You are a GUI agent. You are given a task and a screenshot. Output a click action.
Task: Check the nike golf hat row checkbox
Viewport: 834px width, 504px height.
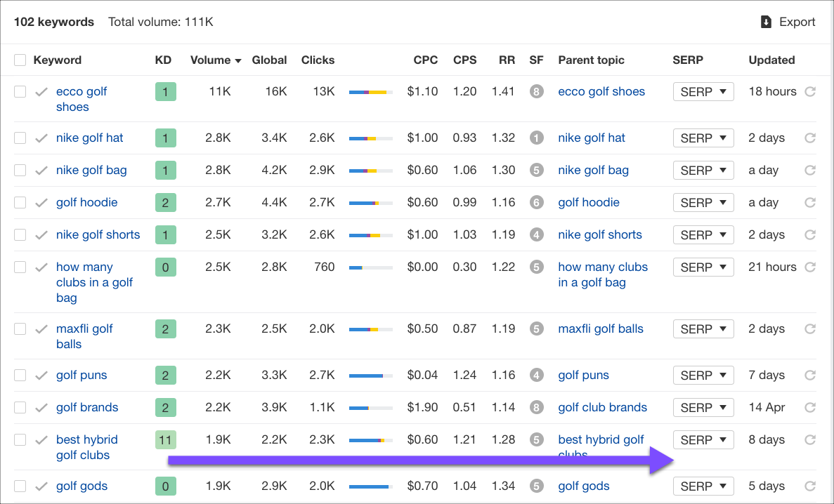(20, 138)
